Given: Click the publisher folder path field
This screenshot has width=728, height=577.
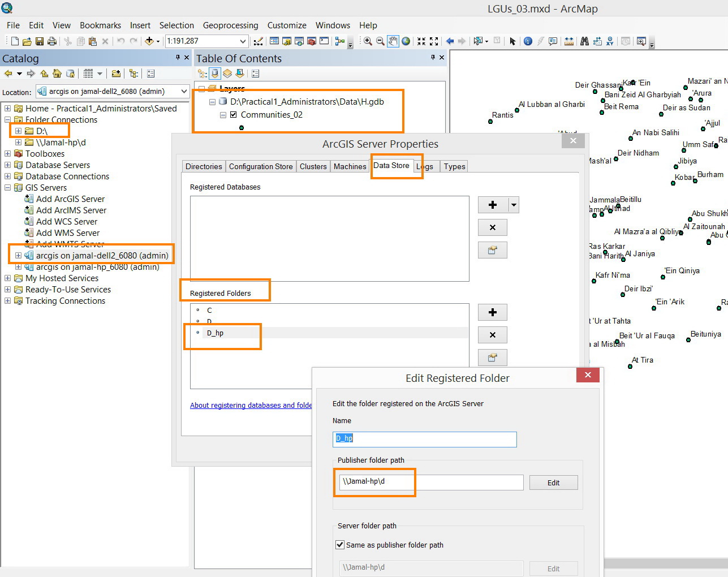Looking at the screenshot, I should (x=431, y=482).
